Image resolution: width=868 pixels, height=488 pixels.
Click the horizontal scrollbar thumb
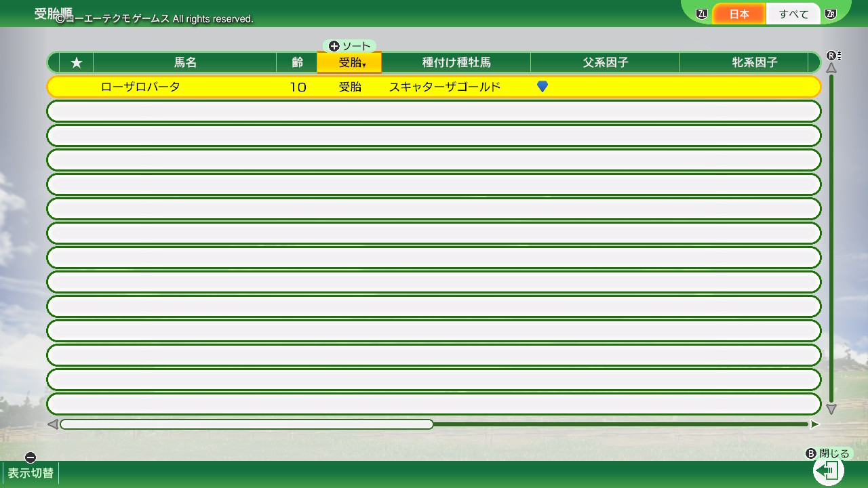[247, 424]
